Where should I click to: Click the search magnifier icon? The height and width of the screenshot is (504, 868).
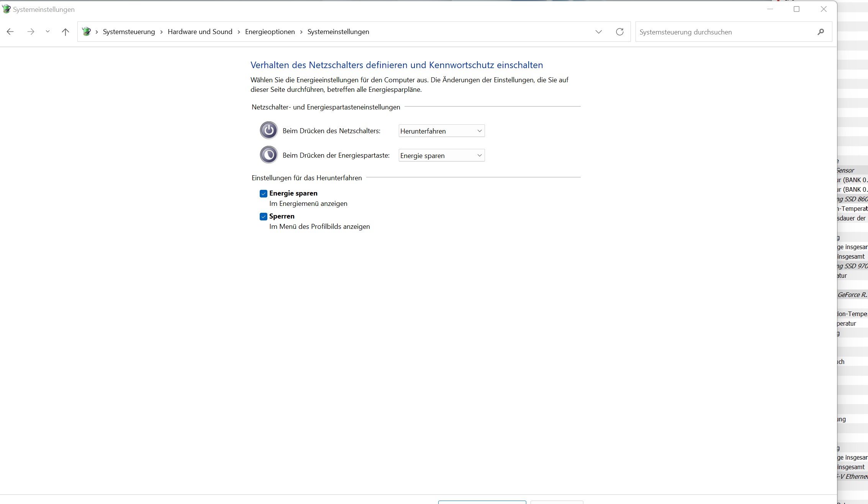click(821, 32)
